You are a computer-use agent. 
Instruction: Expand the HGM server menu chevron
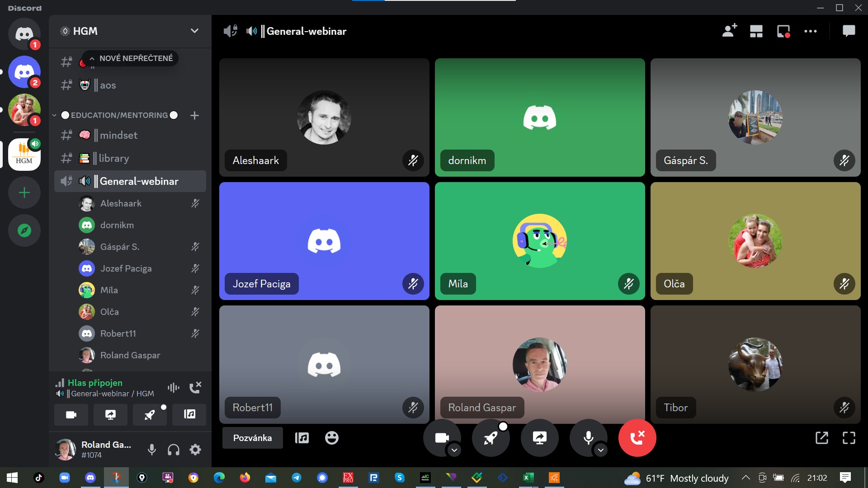click(194, 31)
